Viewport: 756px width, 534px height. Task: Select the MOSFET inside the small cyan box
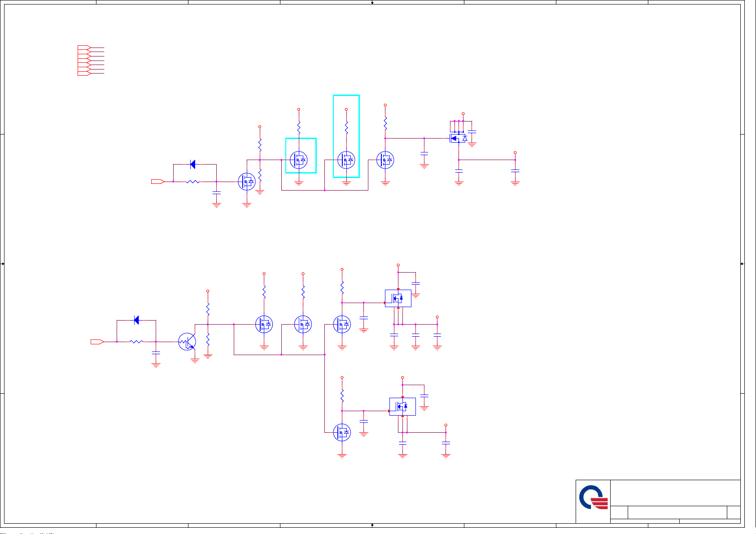click(x=299, y=160)
